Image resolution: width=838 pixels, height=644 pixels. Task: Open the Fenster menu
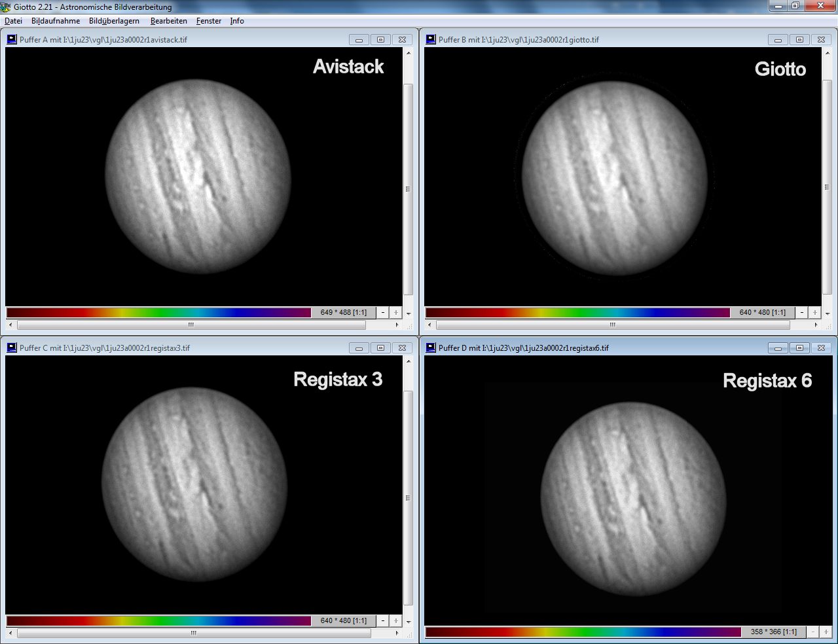coord(209,21)
